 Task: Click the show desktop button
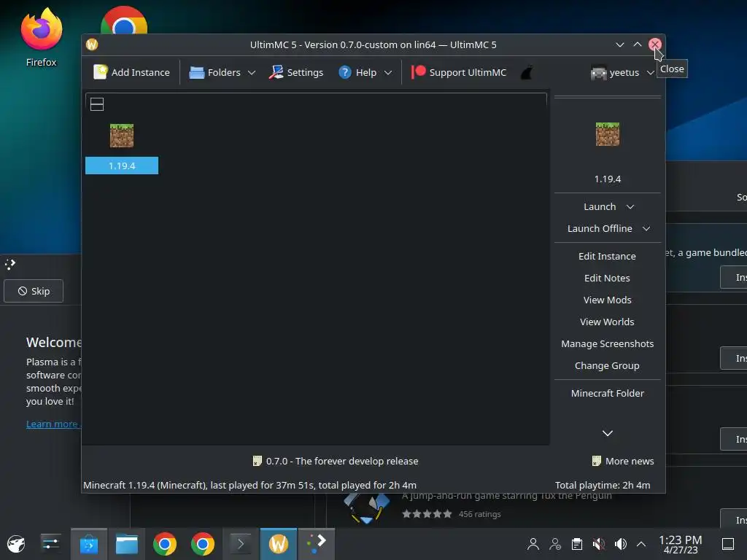[x=728, y=544]
